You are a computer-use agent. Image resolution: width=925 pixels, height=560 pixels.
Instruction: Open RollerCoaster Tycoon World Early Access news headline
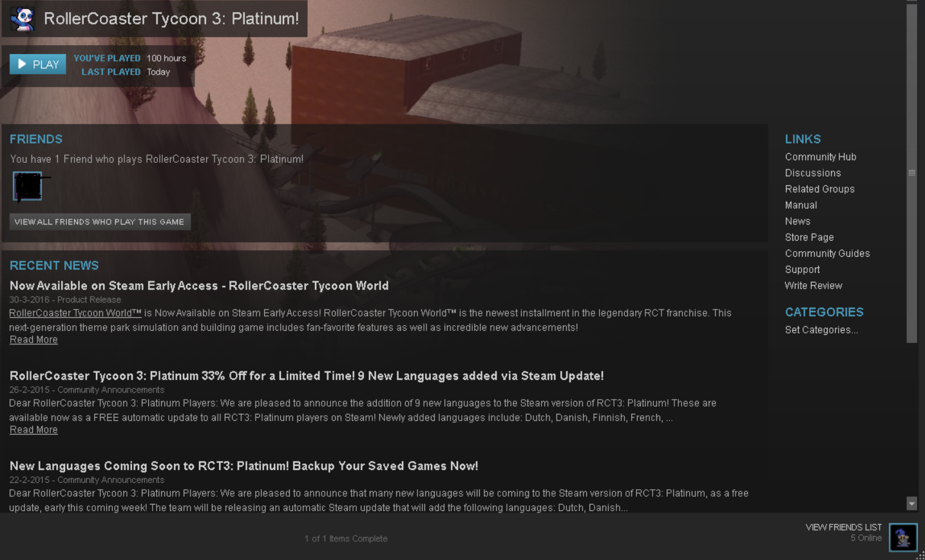[199, 286]
